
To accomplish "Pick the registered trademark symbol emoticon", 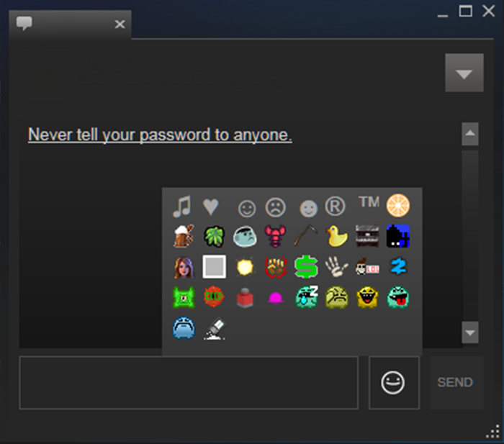I will [336, 206].
